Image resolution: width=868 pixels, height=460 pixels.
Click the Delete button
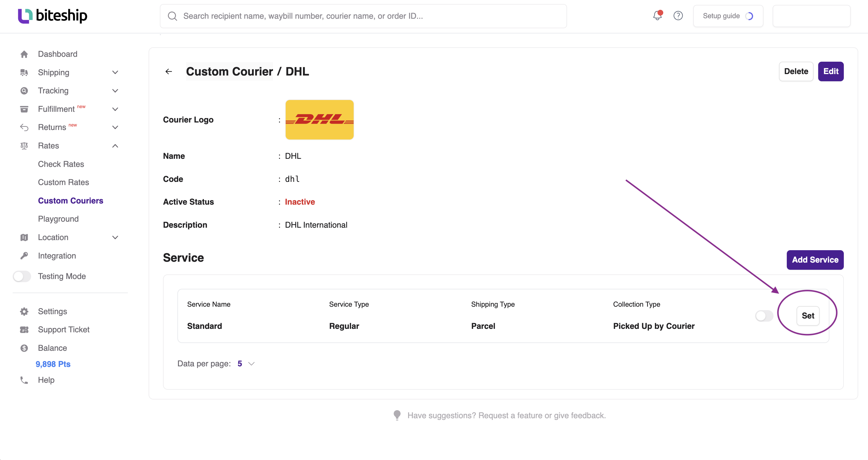coord(796,71)
